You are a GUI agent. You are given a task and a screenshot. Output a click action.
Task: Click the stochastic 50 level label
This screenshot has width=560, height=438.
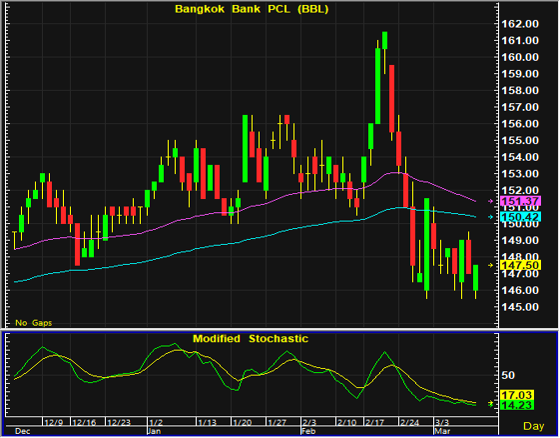point(508,375)
